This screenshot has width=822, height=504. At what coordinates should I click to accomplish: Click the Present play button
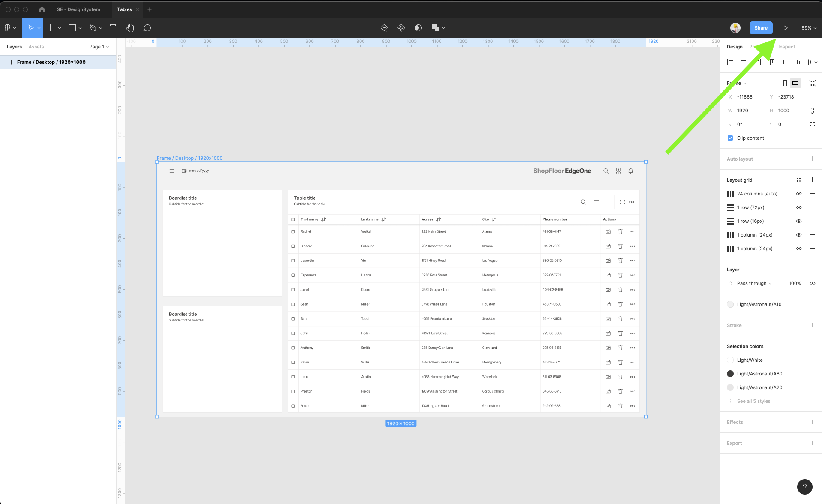pos(785,28)
